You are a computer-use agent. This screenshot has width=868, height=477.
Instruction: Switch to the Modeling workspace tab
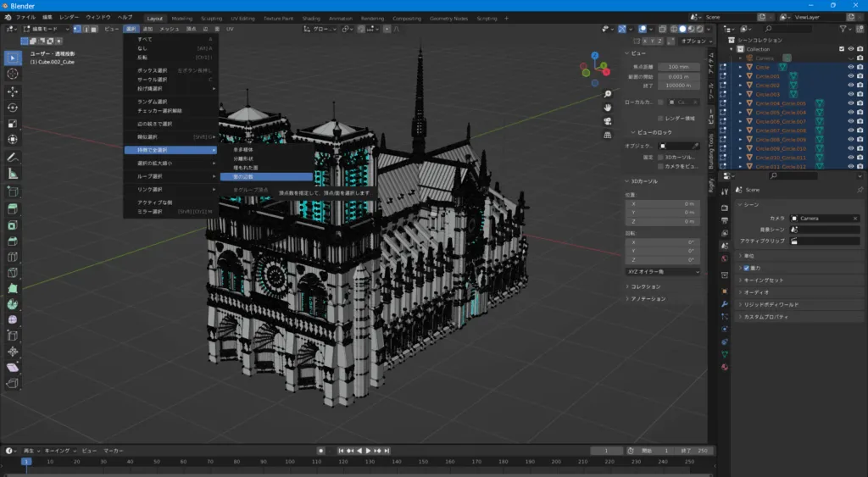coord(181,19)
